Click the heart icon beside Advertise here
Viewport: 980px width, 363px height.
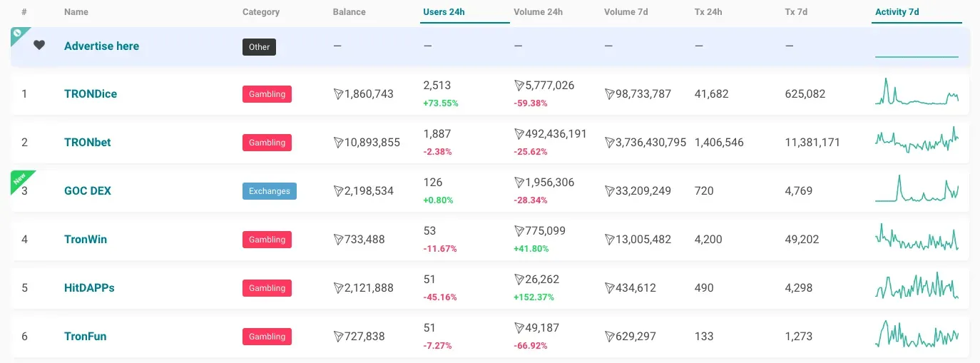(39, 45)
